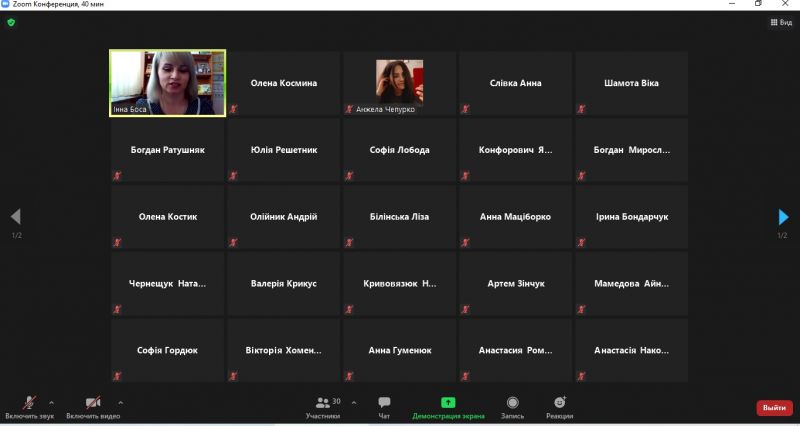800x426 pixels.
Task: Select Інна Боса video tile
Action: tap(167, 83)
